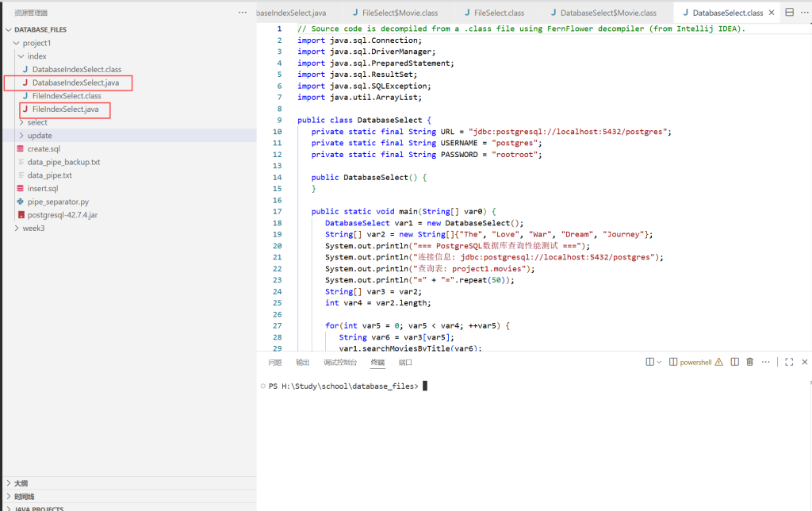Expand the week3 folder

(33, 228)
